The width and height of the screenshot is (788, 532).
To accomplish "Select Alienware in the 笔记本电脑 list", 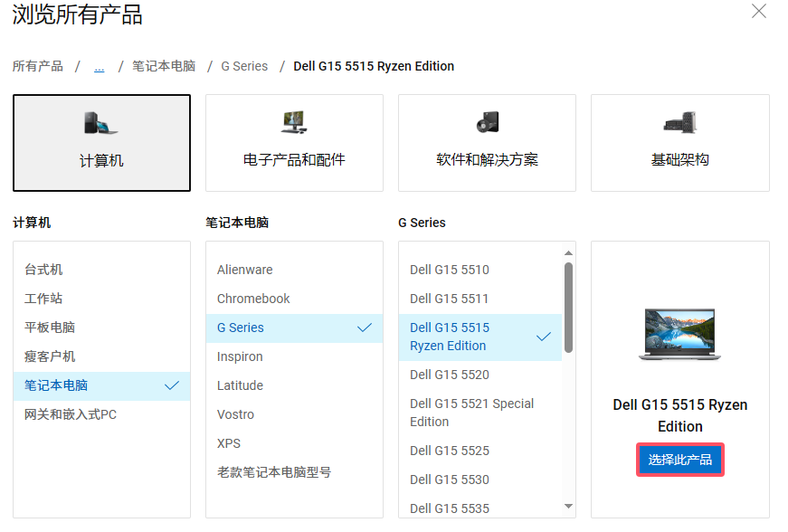I will click(244, 269).
